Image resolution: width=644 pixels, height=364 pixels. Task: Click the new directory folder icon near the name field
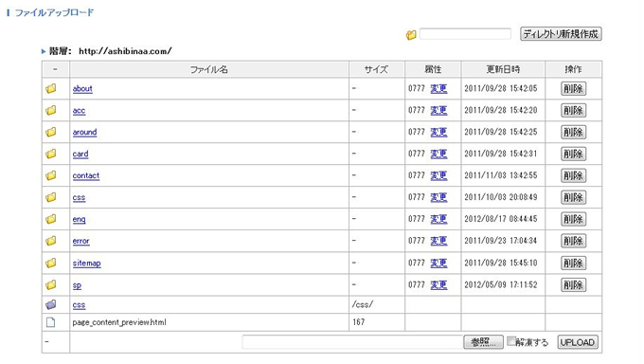pyautogui.click(x=411, y=35)
